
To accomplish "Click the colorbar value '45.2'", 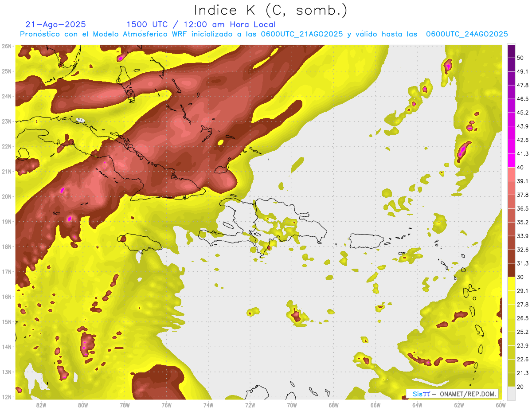I will pos(522,113).
